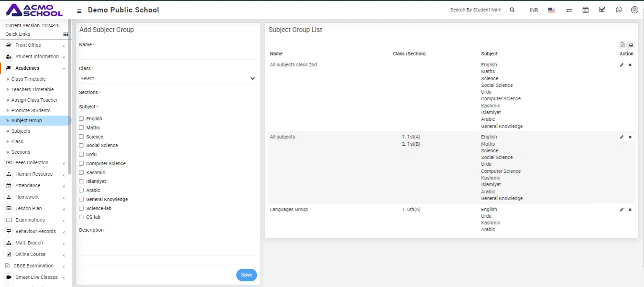This screenshot has height=287, width=644.
Task: Open the WhatsApp icon in header
Action: [x=619, y=10]
